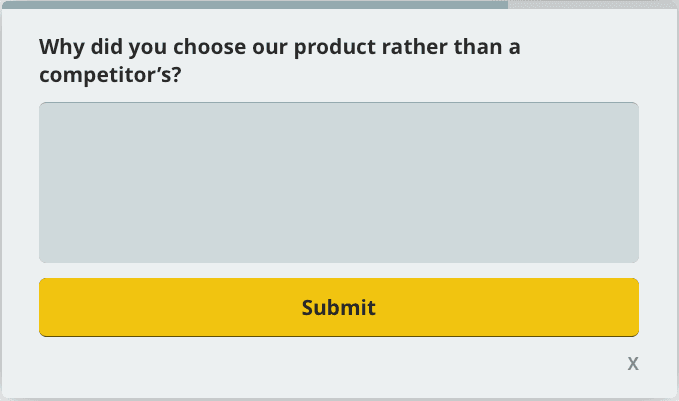Place cursor in the gray response box

pyautogui.click(x=338, y=182)
